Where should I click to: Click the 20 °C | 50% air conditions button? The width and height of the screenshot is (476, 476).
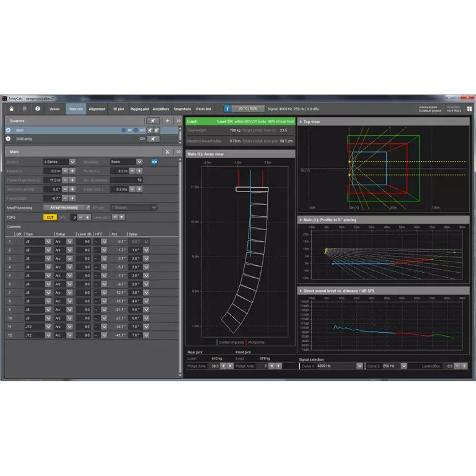click(x=248, y=108)
